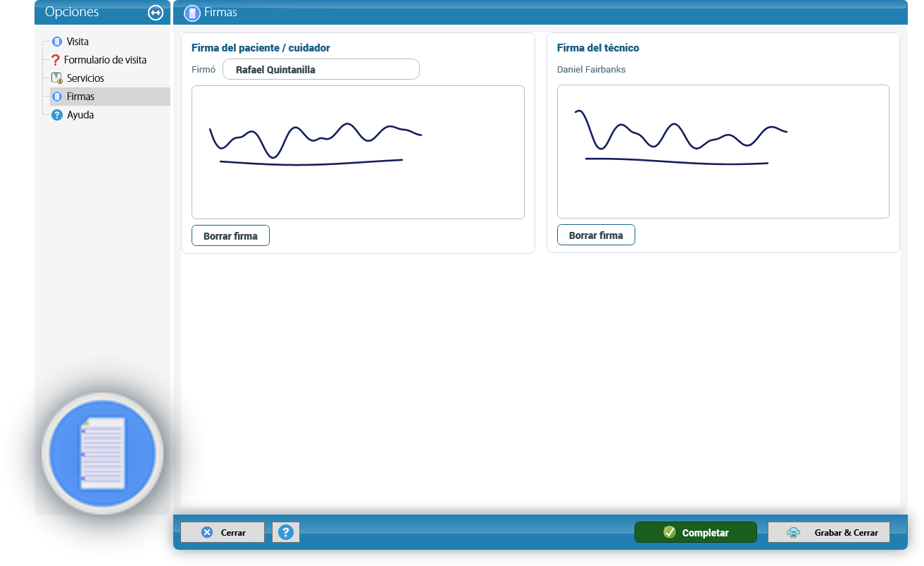The width and height of the screenshot is (924, 566).
Task: Click the Visita icon in sidebar
Action: tap(57, 42)
